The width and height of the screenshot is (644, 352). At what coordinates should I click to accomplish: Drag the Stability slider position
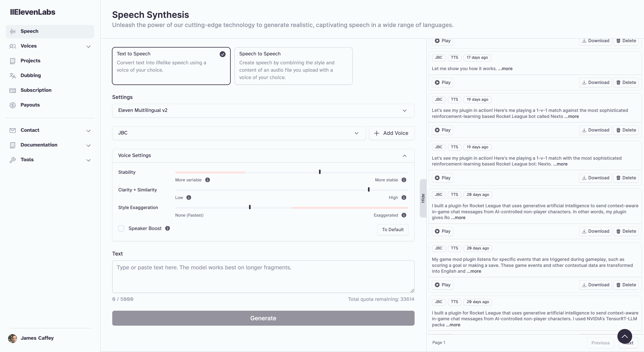click(319, 172)
